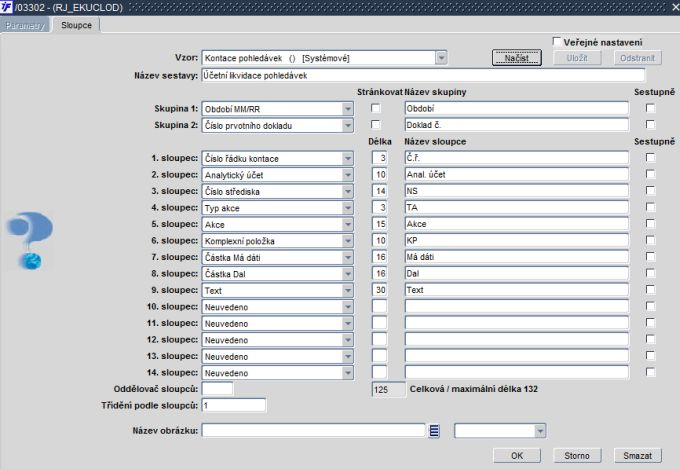Confirm with the OK button
Screen dimensions: 680x469
pyautogui.click(x=517, y=456)
